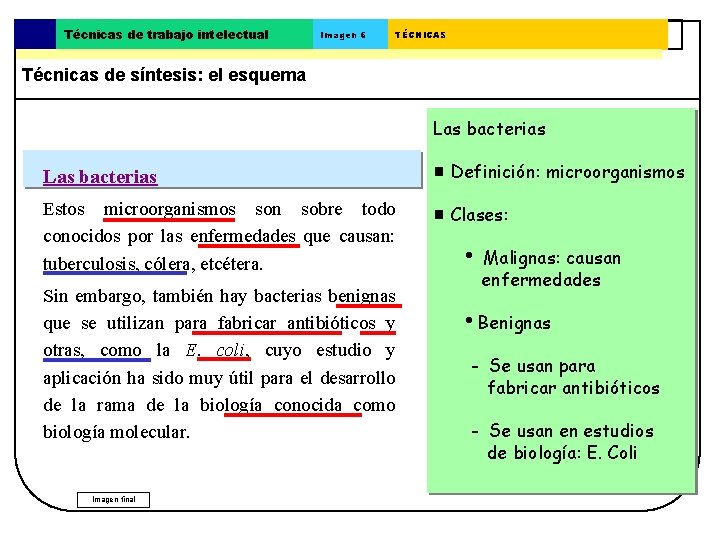Screen dimensions: 720x540
Task: Click the square bullet beside 'Clases:'
Action: (439, 214)
